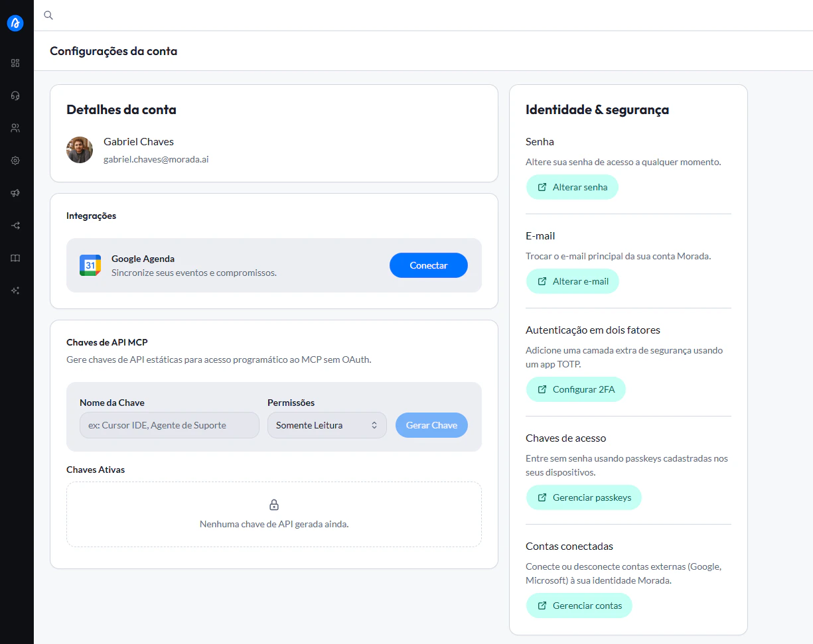Click the Alterar e-mail button
Image resolution: width=813 pixels, height=644 pixels.
tap(573, 281)
